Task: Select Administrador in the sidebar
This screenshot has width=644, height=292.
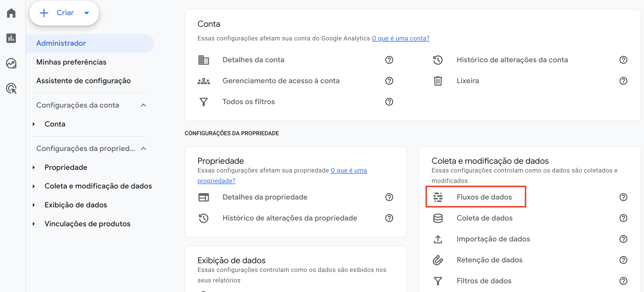Action: (x=61, y=43)
